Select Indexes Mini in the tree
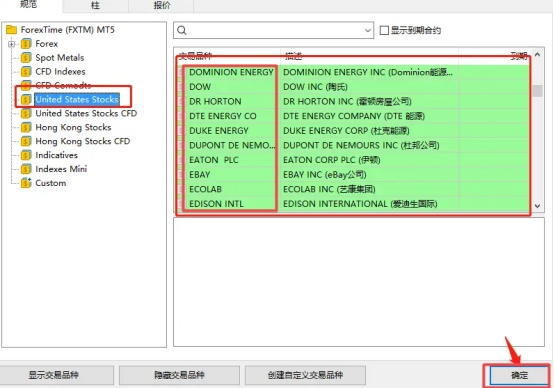This screenshot has height=388, width=554. 61,169
